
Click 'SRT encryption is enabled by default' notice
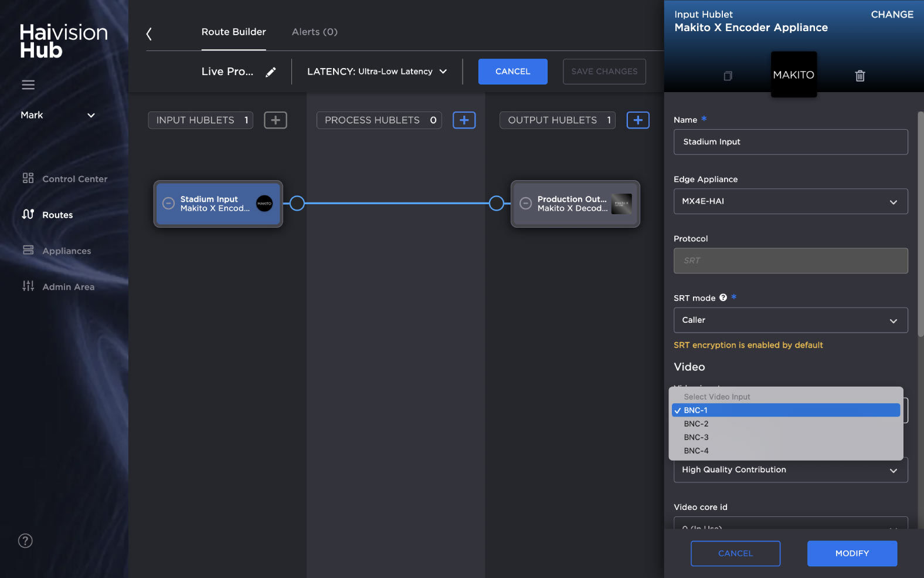pyautogui.click(x=748, y=345)
